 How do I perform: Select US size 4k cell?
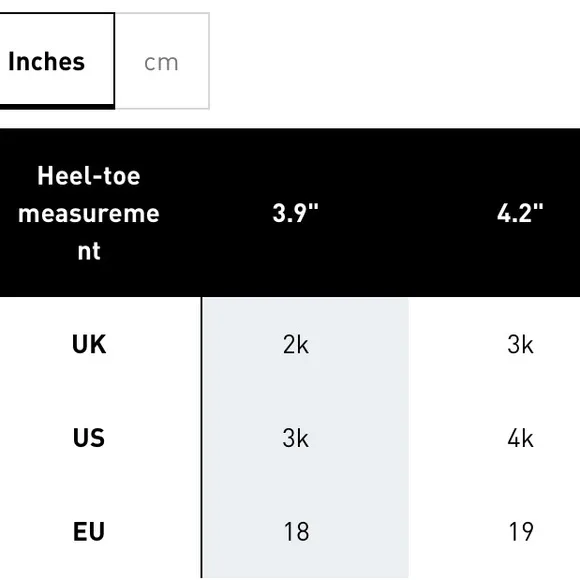click(520, 438)
